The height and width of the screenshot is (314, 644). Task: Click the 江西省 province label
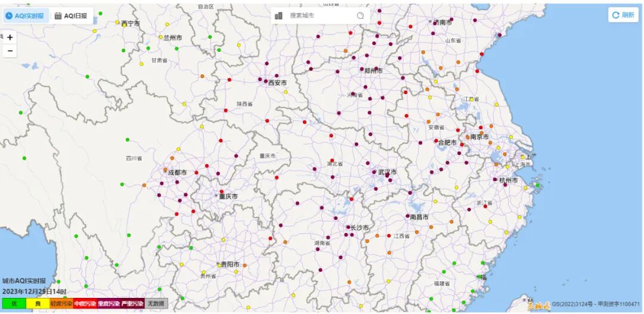pos(402,237)
